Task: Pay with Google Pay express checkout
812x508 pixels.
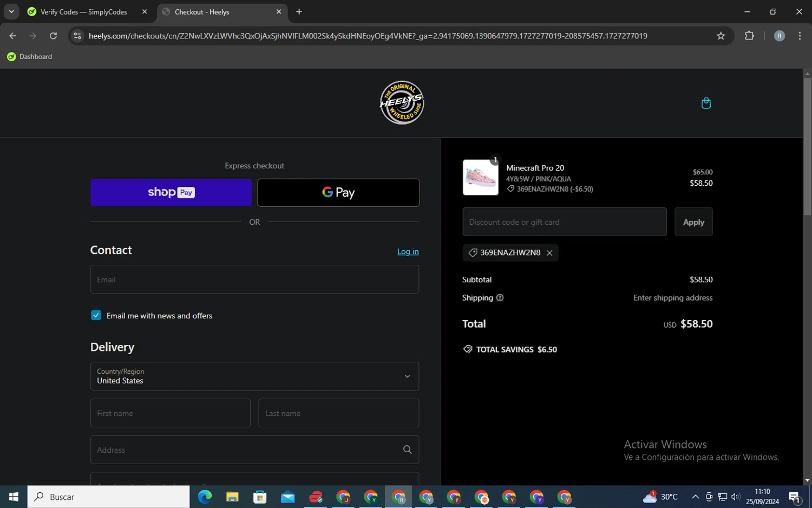Action: pyautogui.click(x=338, y=192)
